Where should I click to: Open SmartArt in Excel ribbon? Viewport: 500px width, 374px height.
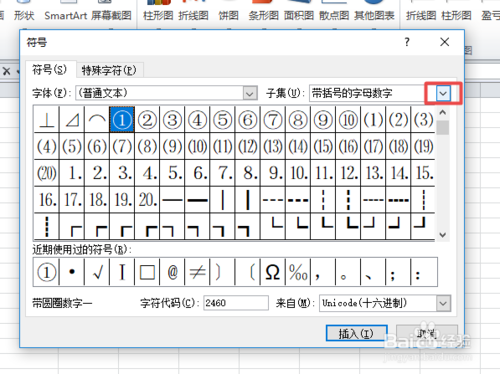click(66, 15)
